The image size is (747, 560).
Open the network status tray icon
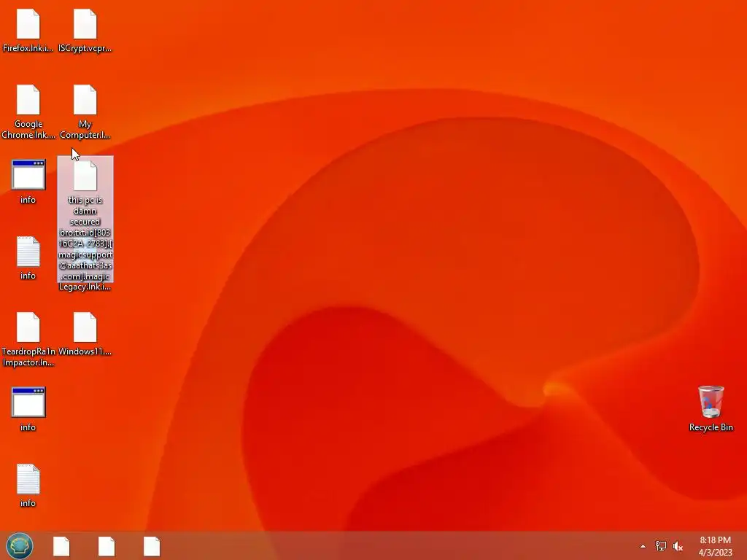click(x=660, y=546)
